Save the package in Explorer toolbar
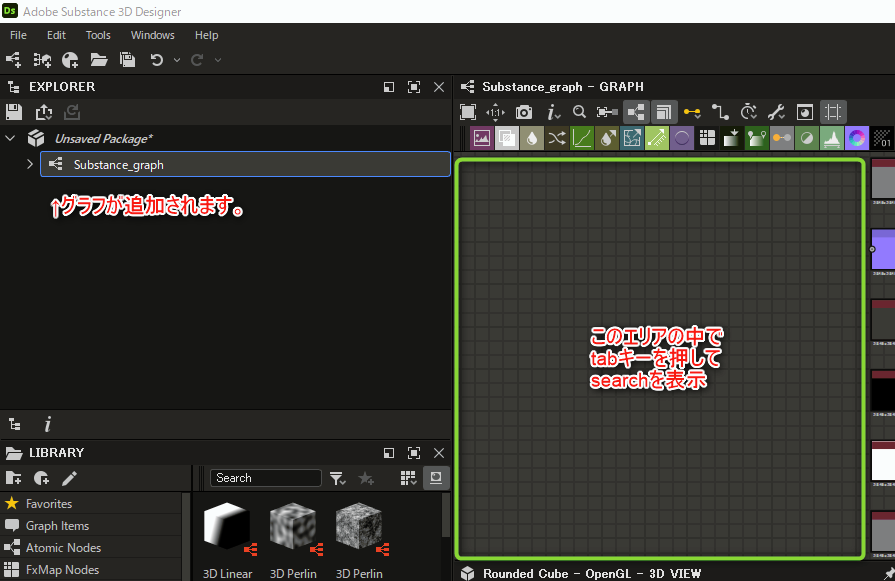Screen dimensions: 895x581 14,112
